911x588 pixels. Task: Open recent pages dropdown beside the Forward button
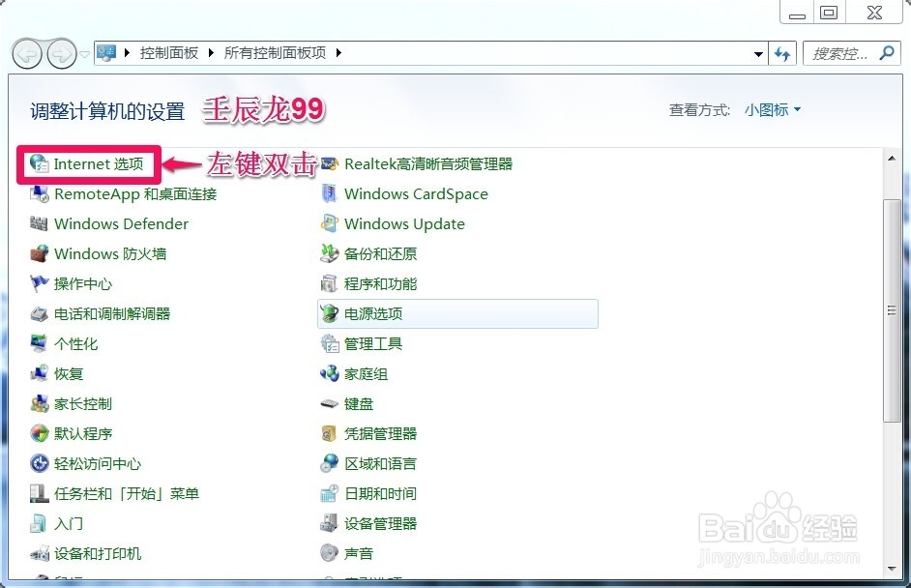[85, 54]
